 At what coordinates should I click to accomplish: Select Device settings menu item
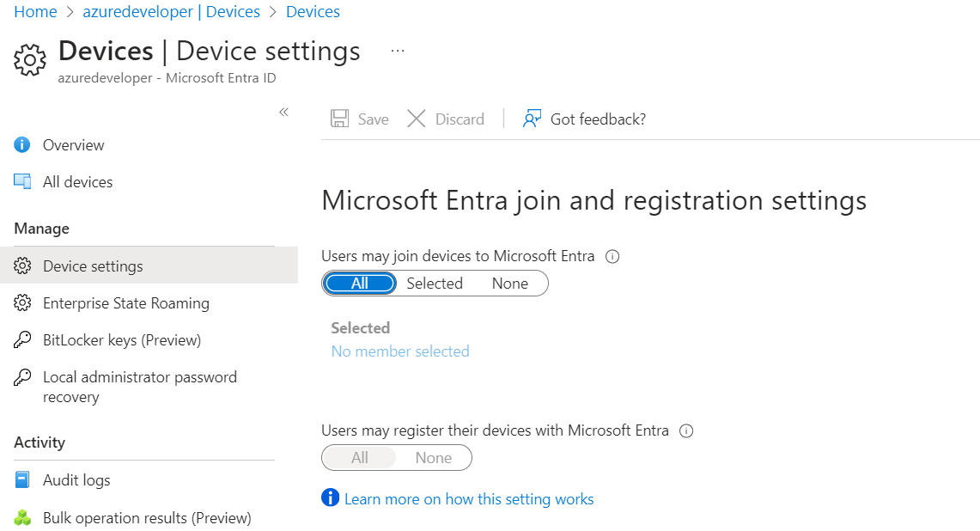149,265
